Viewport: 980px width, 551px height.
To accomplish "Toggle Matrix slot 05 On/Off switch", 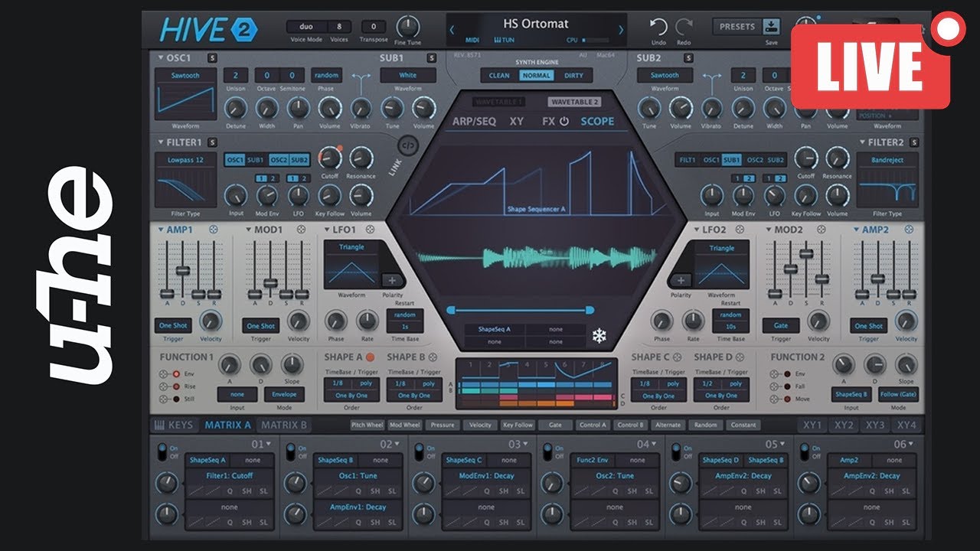I will (677, 452).
